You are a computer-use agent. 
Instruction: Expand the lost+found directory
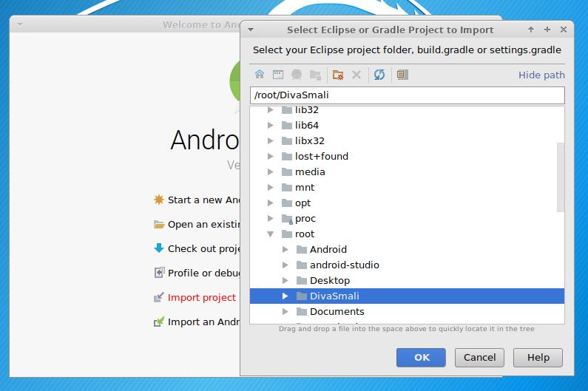coord(271,157)
